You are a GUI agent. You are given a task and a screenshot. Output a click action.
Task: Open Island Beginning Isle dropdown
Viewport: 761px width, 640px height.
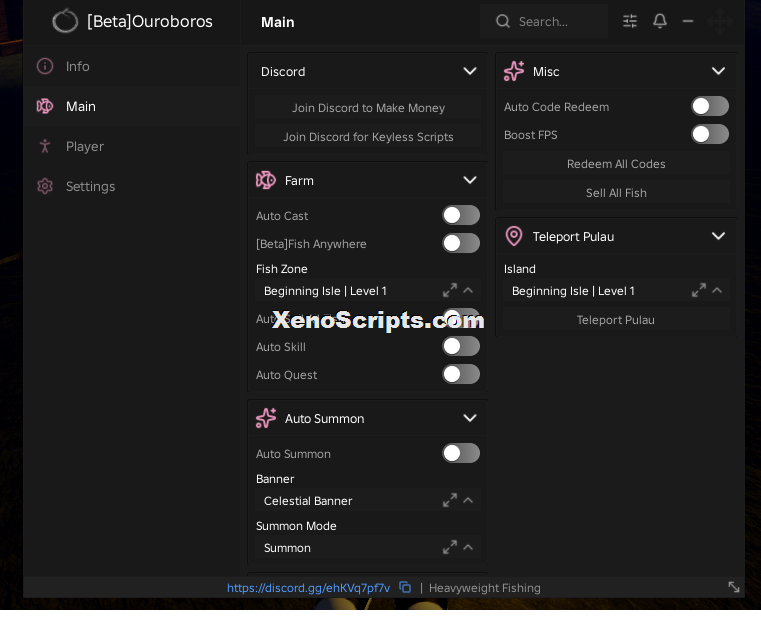click(x=616, y=291)
